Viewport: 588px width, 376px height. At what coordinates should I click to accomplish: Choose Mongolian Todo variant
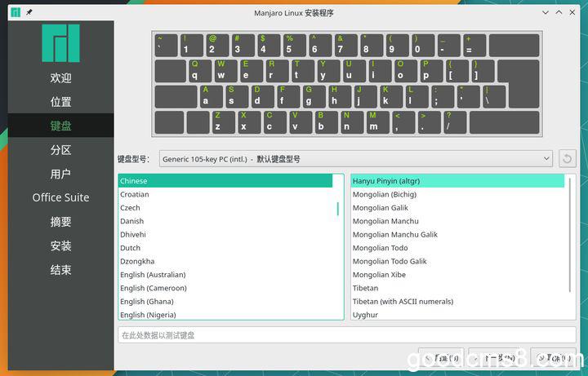pyautogui.click(x=458, y=248)
